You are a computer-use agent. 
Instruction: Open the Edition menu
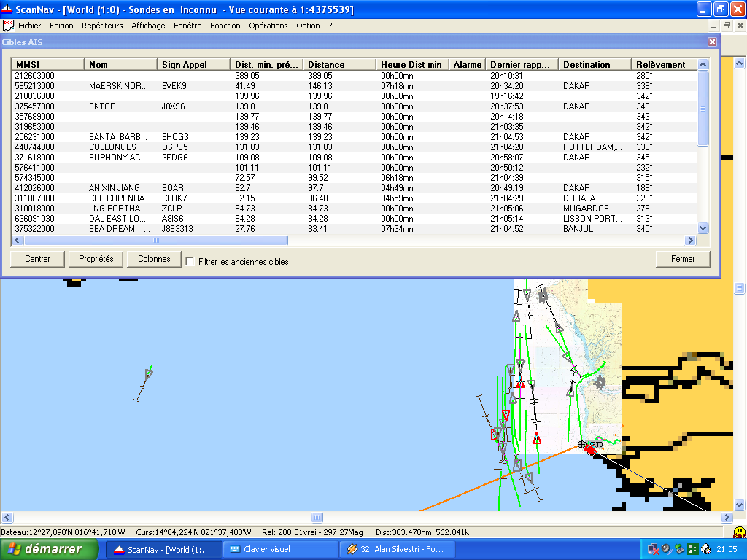click(x=61, y=26)
